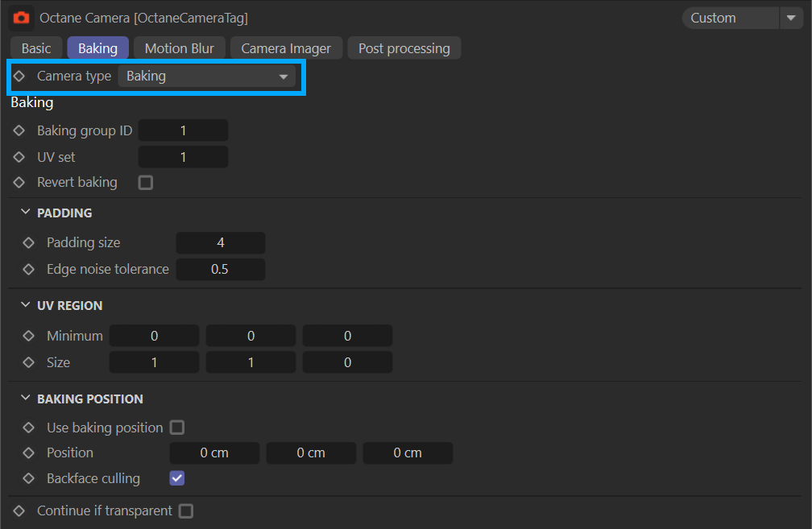Click keyframe diamond beside Camera type
This screenshot has height=529, width=812.
19,76
